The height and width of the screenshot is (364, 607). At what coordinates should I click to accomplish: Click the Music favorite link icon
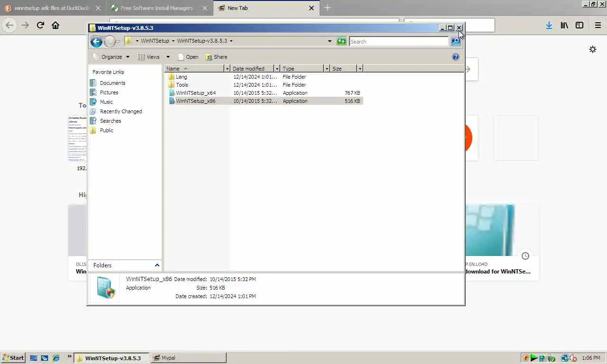click(93, 102)
